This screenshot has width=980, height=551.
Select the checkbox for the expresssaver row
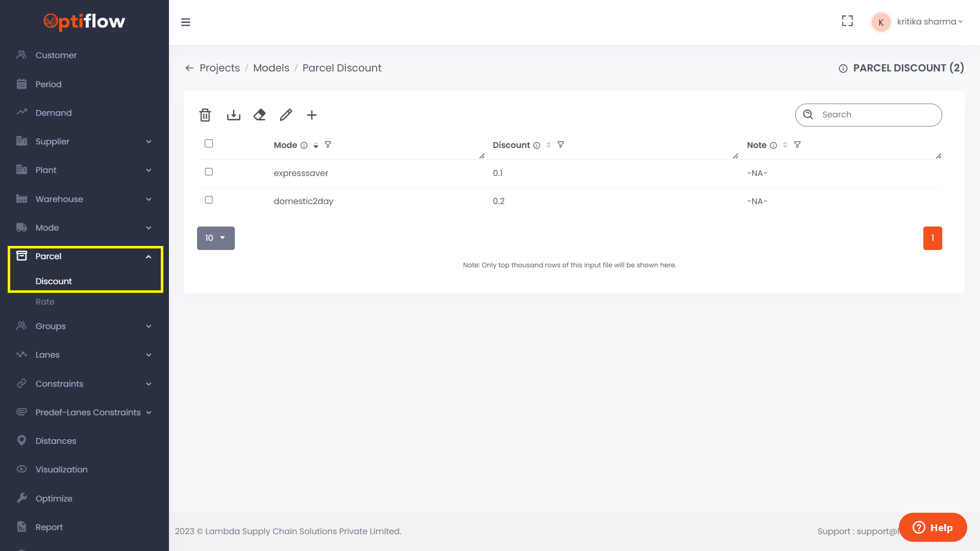tap(209, 172)
